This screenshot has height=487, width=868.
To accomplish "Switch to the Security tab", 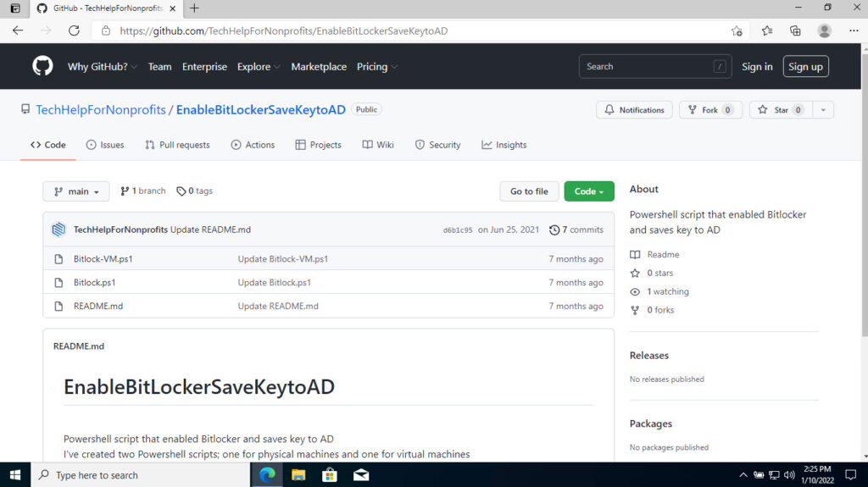I will [437, 145].
